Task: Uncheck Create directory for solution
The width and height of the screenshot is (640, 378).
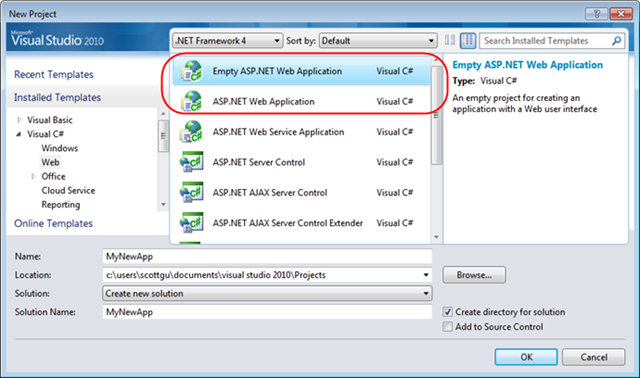Action: coord(448,312)
